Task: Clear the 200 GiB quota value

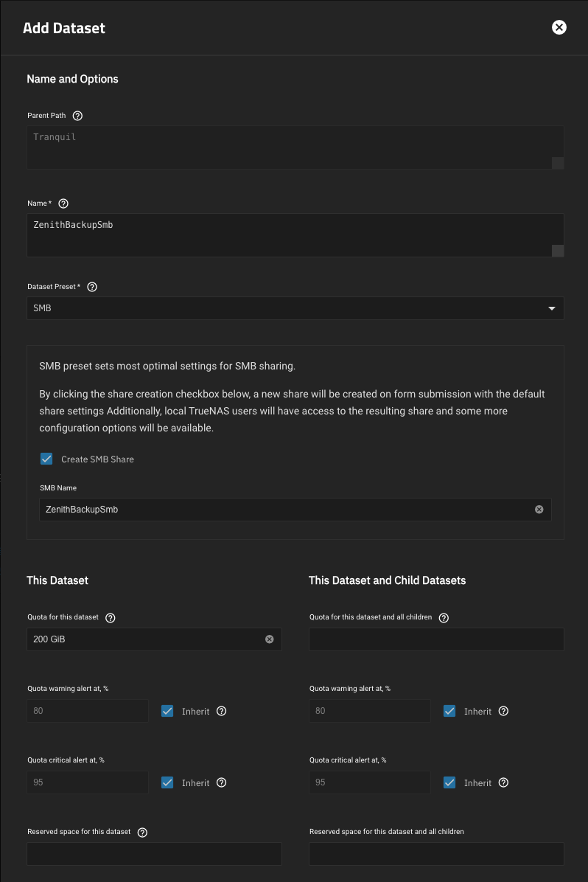Action: coord(269,639)
